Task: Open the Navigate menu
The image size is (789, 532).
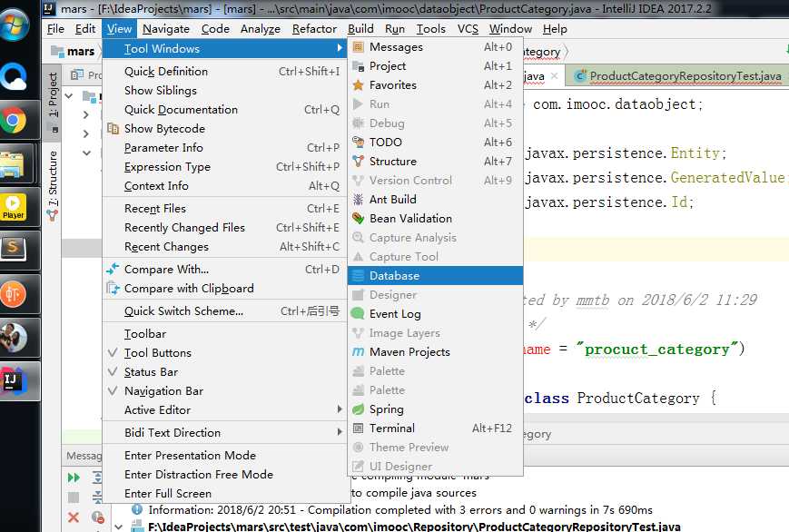Action: tap(165, 29)
